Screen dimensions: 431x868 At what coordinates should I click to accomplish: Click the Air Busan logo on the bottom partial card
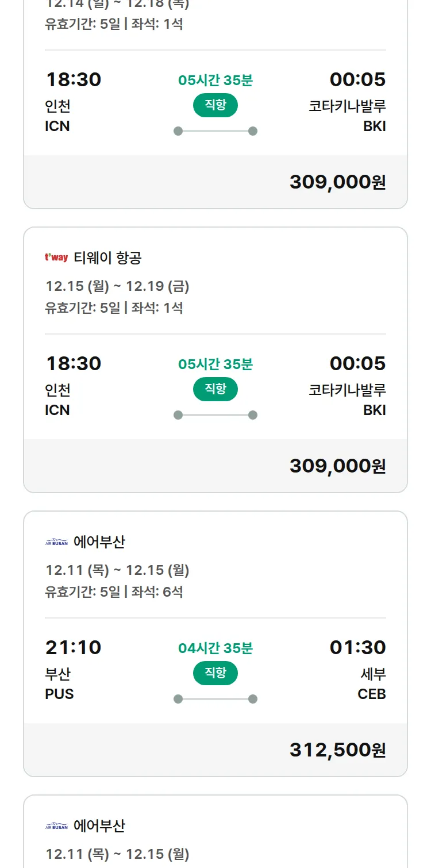[x=56, y=825]
